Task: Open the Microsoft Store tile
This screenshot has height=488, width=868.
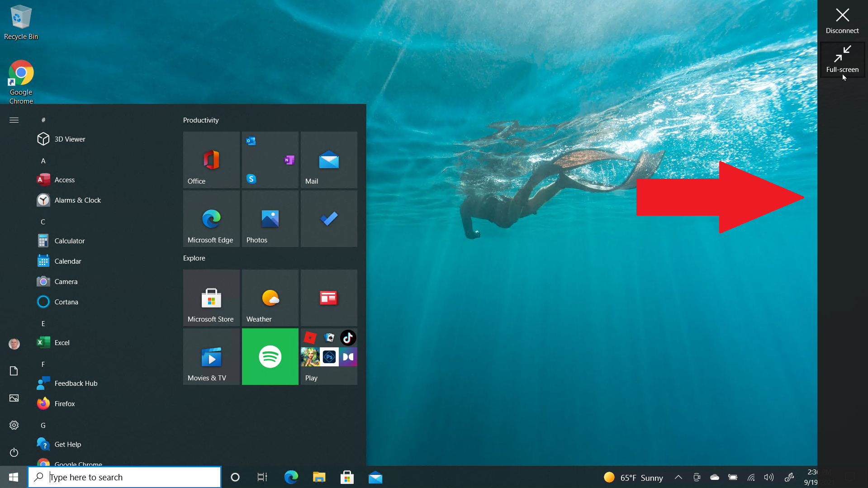Action: (x=211, y=298)
